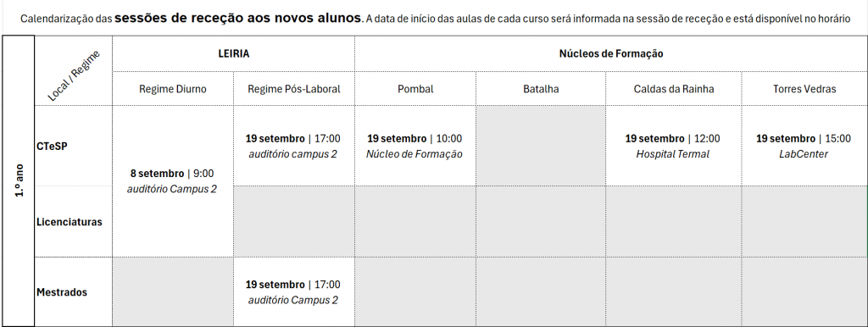Select the LEIRIA header cell
The image size is (868, 327).
[x=234, y=53]
